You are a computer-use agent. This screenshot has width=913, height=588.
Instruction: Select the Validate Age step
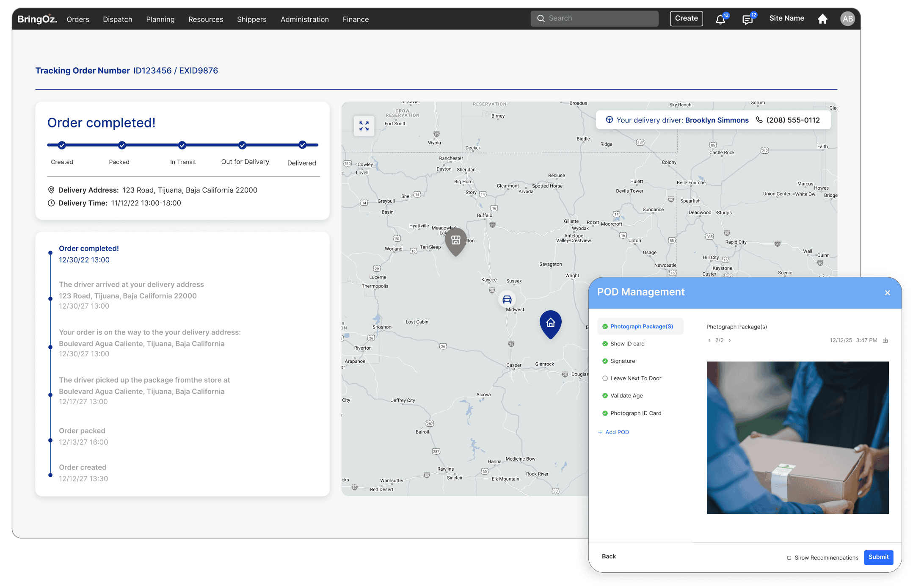(622, 396)
